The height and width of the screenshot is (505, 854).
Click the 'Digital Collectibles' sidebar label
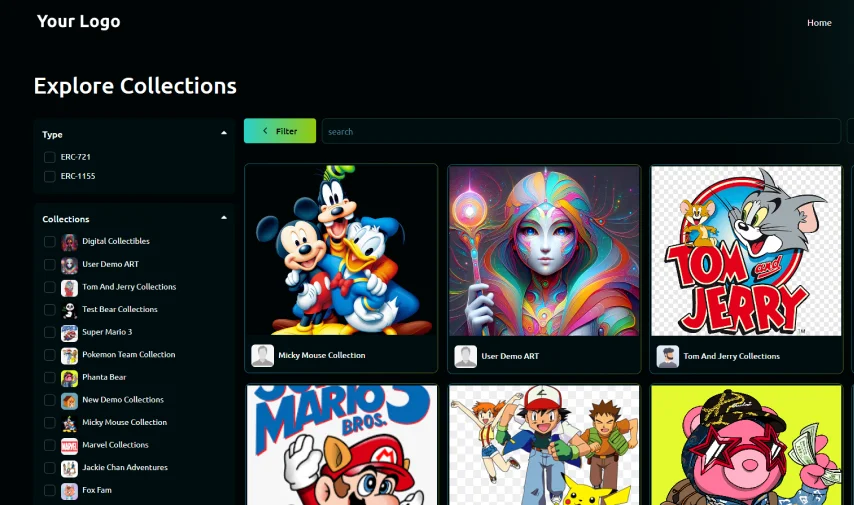pos(116,241)
